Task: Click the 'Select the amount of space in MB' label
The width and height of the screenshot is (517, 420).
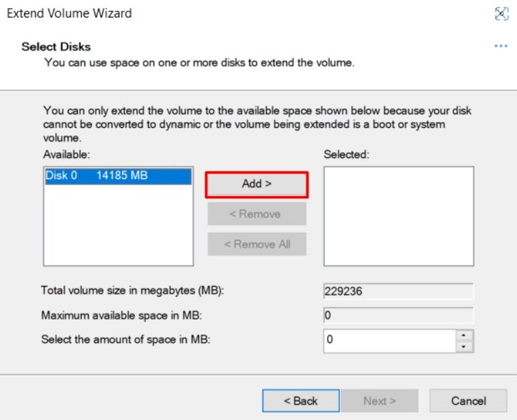Action: tap(125, 340)
